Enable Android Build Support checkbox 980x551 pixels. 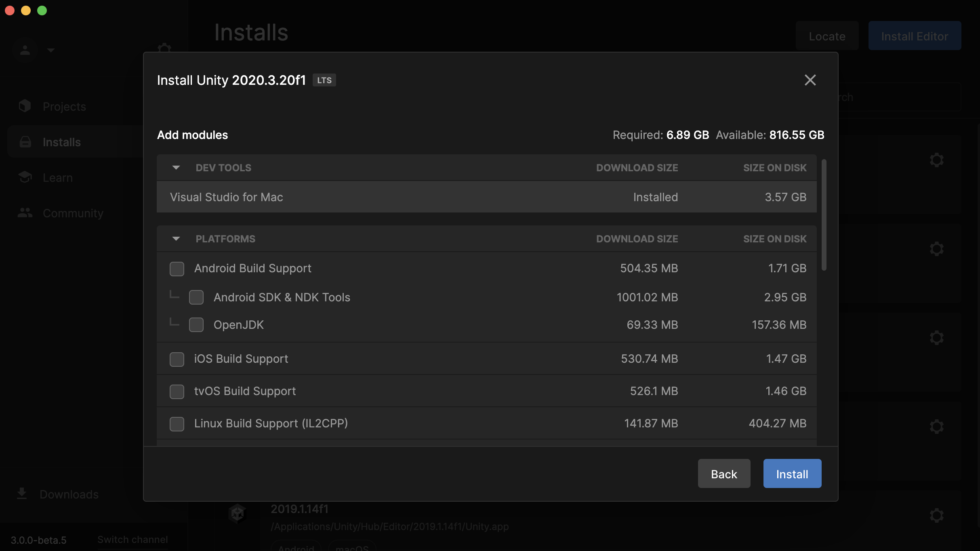(177, 269)
